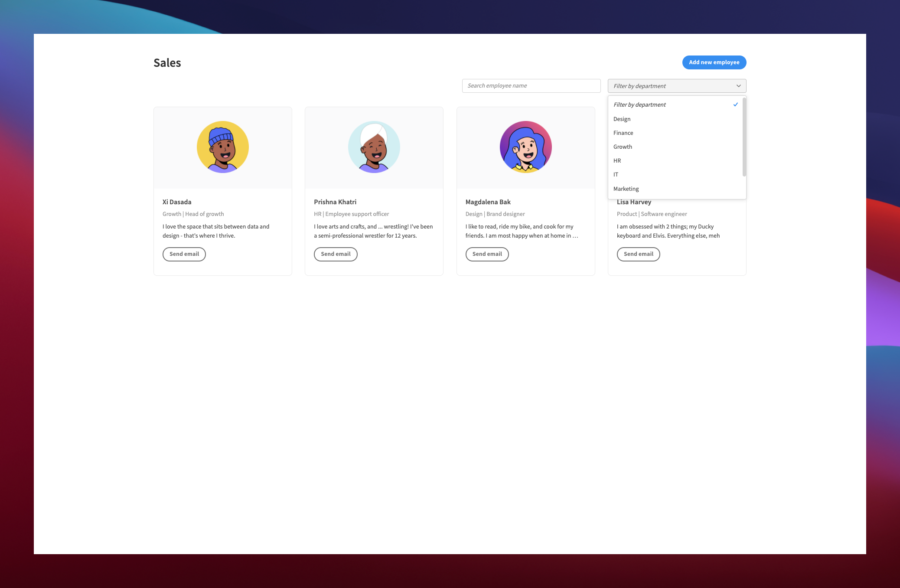Click Magdalena Bak's employee avatar icon

tap(525, 148)
